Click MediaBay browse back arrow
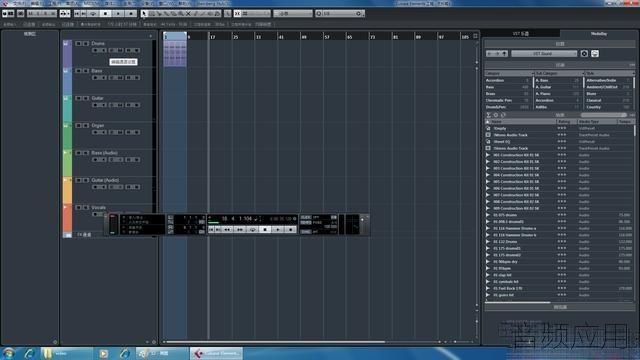 (x=489, y=54)
